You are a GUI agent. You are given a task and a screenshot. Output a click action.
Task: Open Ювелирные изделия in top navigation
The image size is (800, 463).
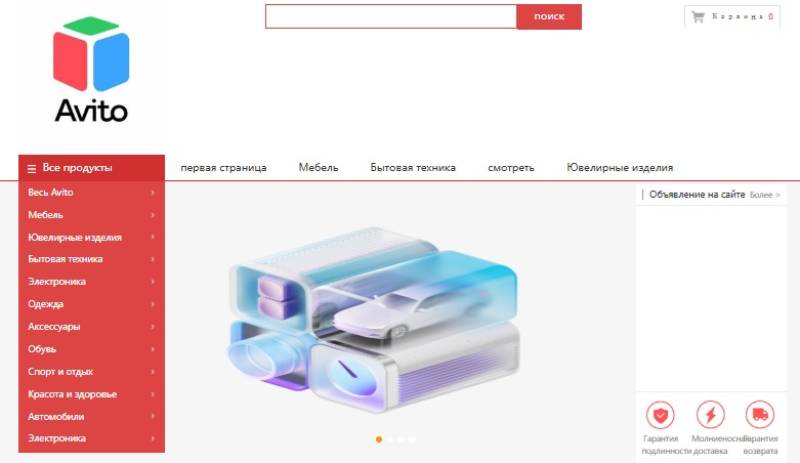[x=619, y=167]
